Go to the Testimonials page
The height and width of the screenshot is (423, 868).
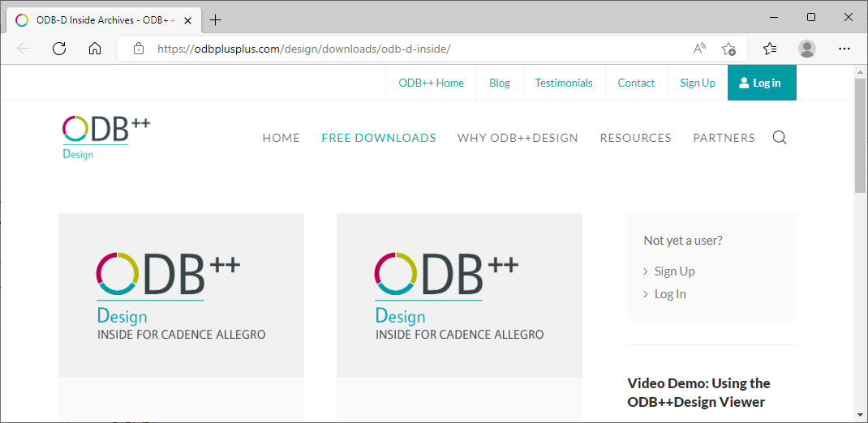click(564, 83)
